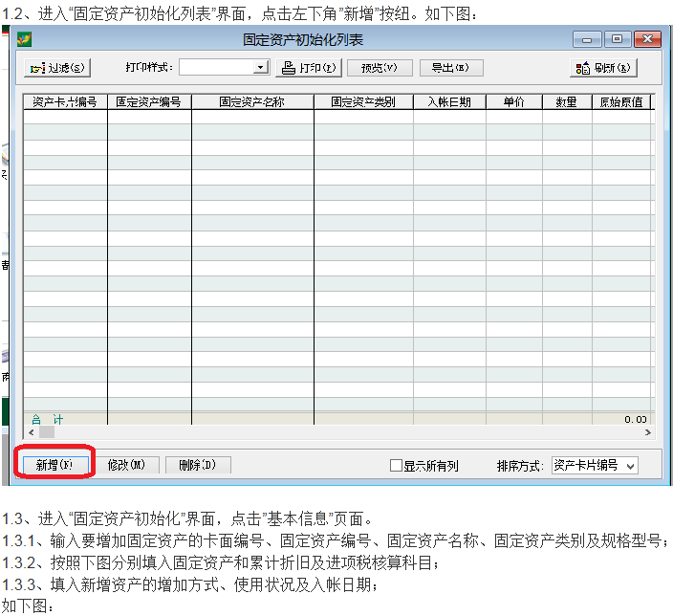The image size is (673, 616).
Task: Close the 固定资产初始化列表 window
Action: pos(647,39)
